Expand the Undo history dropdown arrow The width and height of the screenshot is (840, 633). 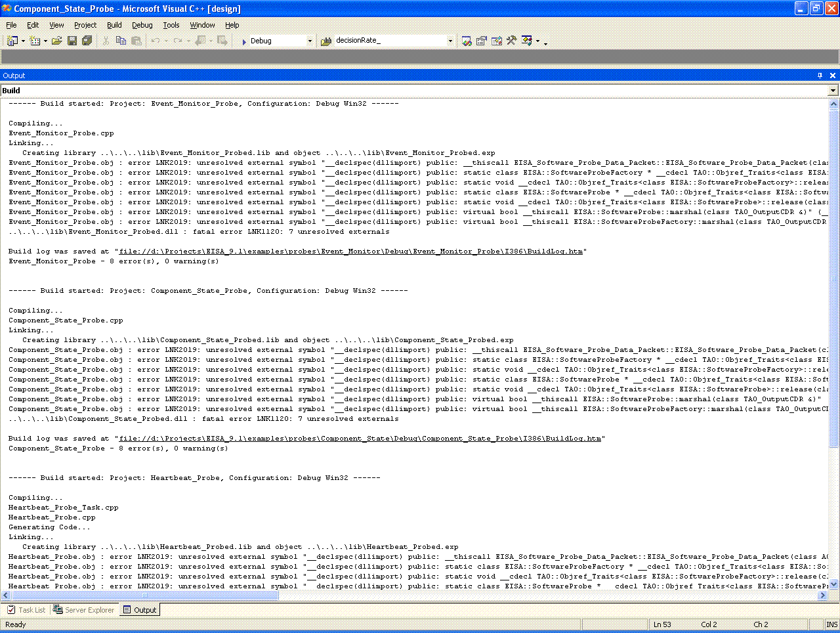(x=166, y=41)
